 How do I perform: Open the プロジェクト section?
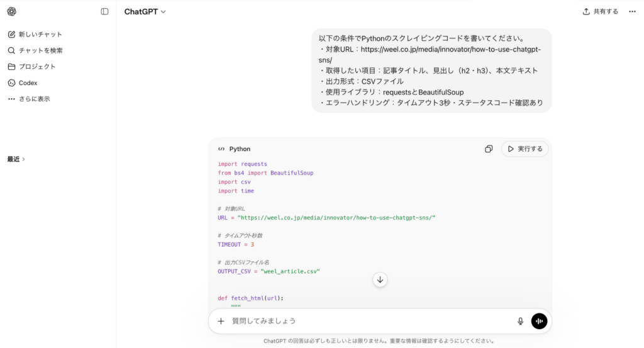tap(31, 67)
